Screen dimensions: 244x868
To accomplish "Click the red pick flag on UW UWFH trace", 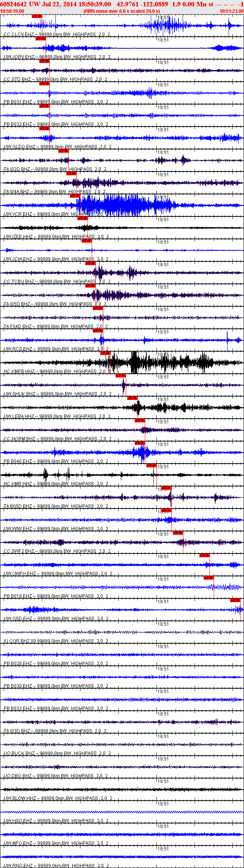I will tap(205, 555).
